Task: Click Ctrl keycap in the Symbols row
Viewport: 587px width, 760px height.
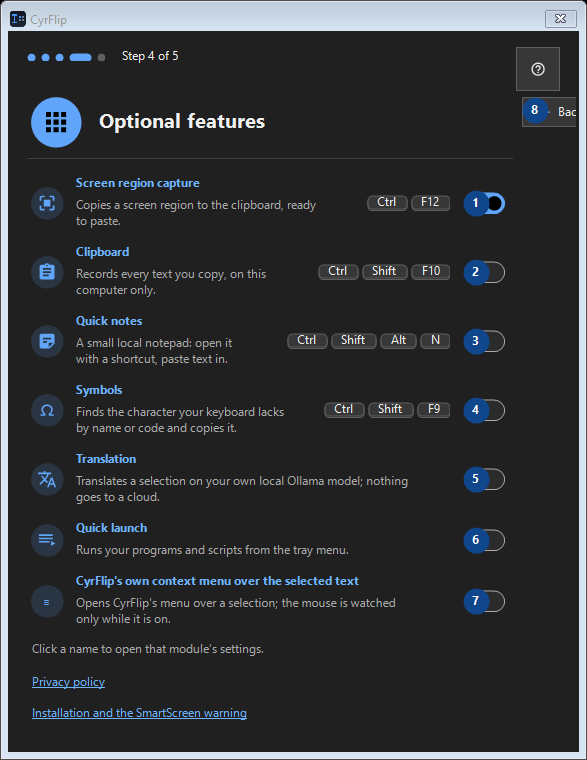Action: pos(344,410)
